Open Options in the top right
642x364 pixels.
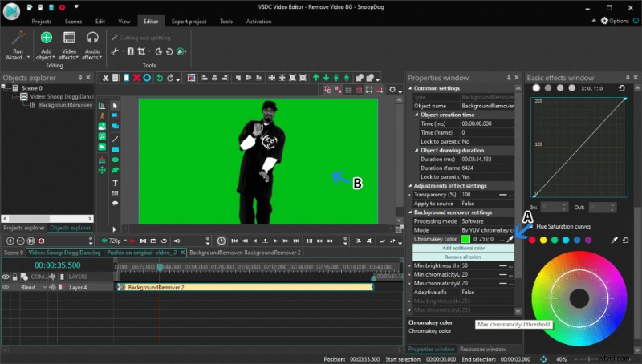[x=615, y=21]
